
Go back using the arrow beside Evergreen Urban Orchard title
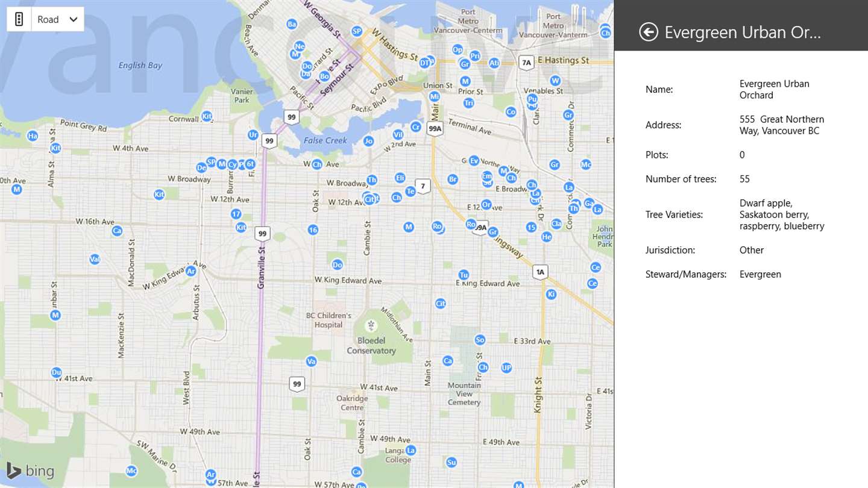[649, 32]
